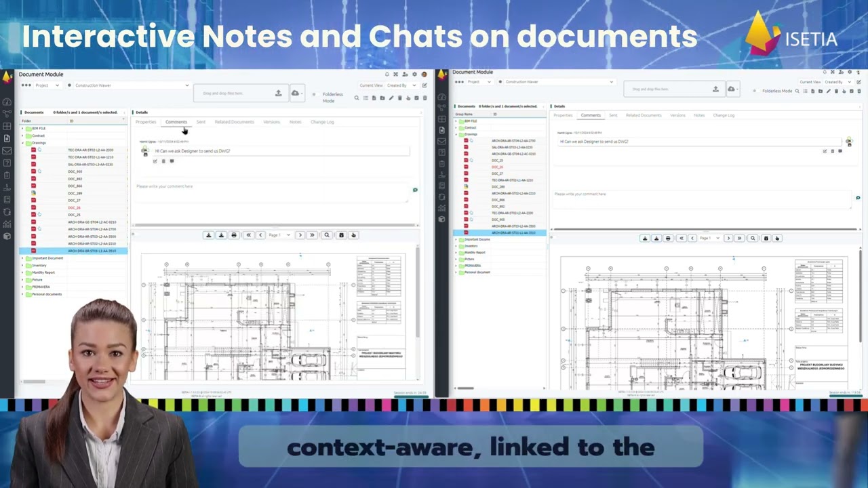Select Comments tab in right window

point(591,115)
